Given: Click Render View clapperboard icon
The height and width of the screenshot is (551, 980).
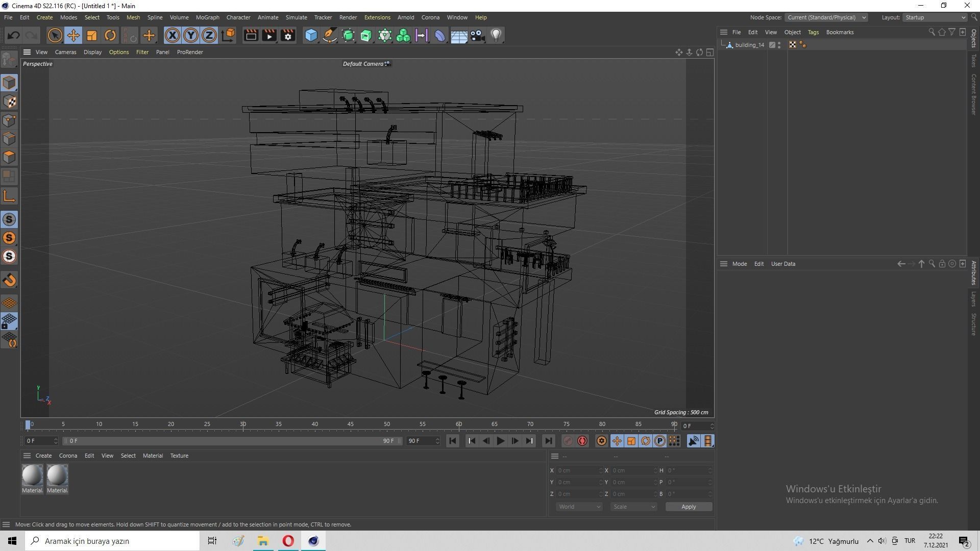Looking at the screenshot, I should coord(251,35).
